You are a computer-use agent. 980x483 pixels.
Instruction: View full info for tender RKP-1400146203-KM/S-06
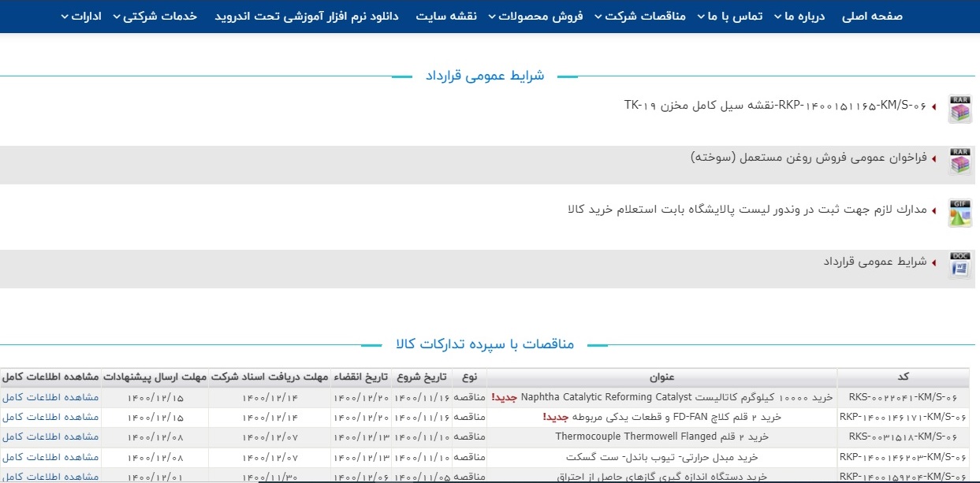(x=50, y=457)
